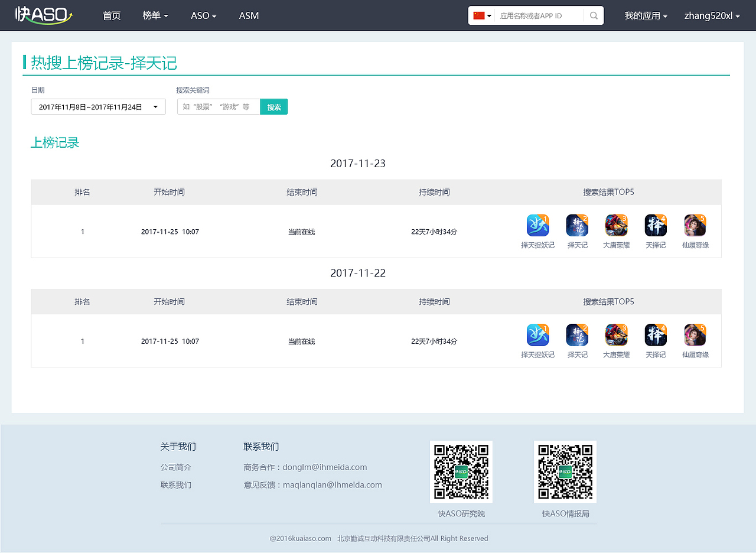Image resolution: width=756 pixels, height=553 pixels.
Task: Click the 搜索 search button
Action: coord(273,107)
